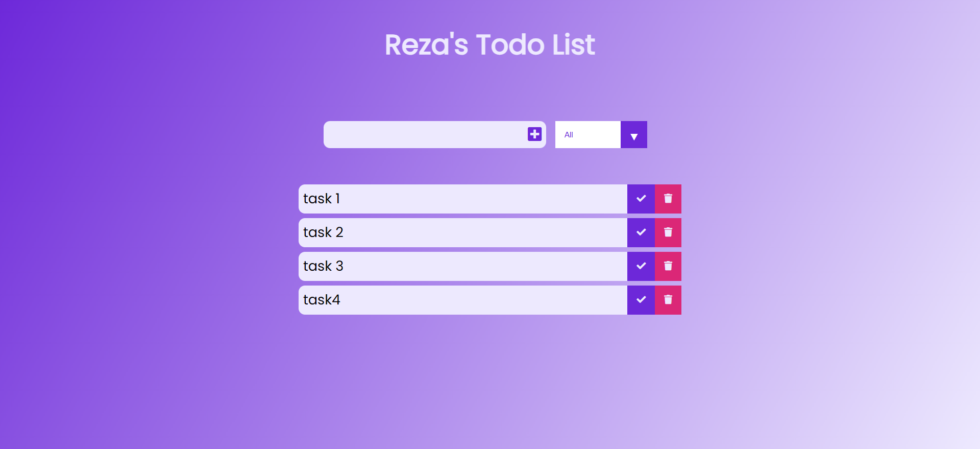Viewport: 980px width, 449px height.
Task: Mark task 1 complete with checkmark
Action: [x=641, y=199]
